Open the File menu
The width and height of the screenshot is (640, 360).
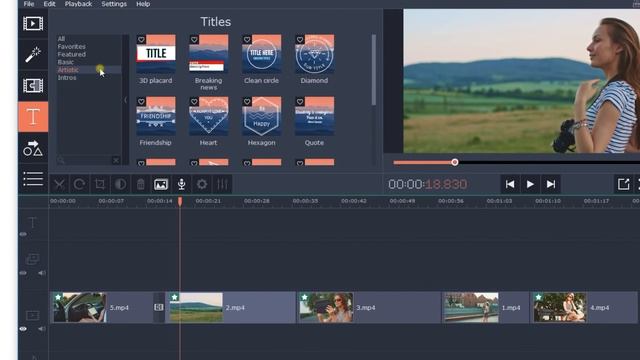(x=29, y=4)
